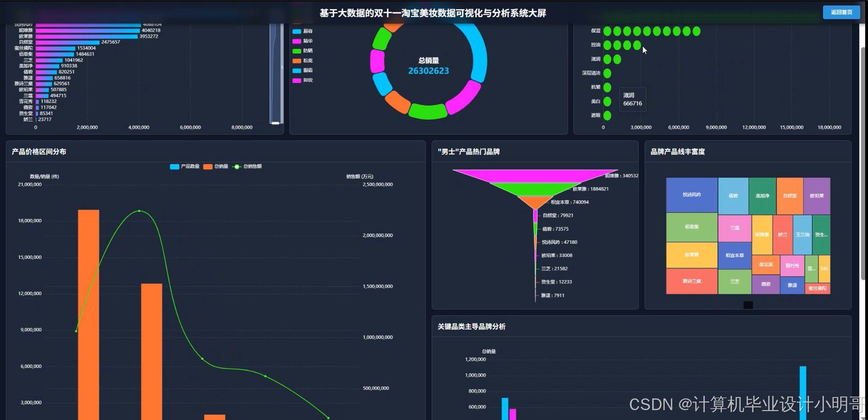Click the 资生堂 : 12233 funnel label

(x=556, y=282)
